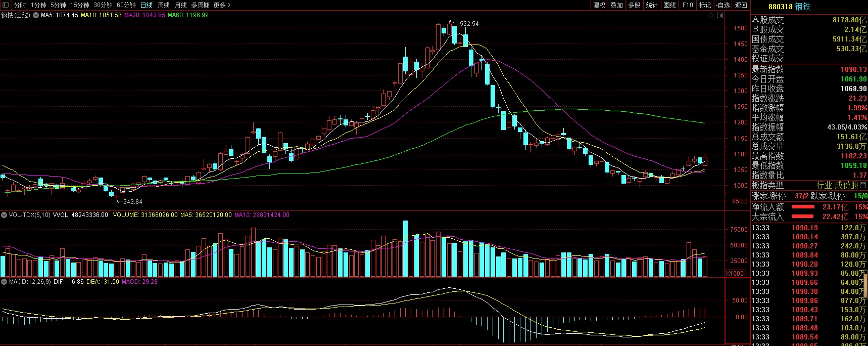The width and height of the screenshot is (868, 346).
Task: Click the 净流入额 red progress bar
Action: click(x=803, y=207)
